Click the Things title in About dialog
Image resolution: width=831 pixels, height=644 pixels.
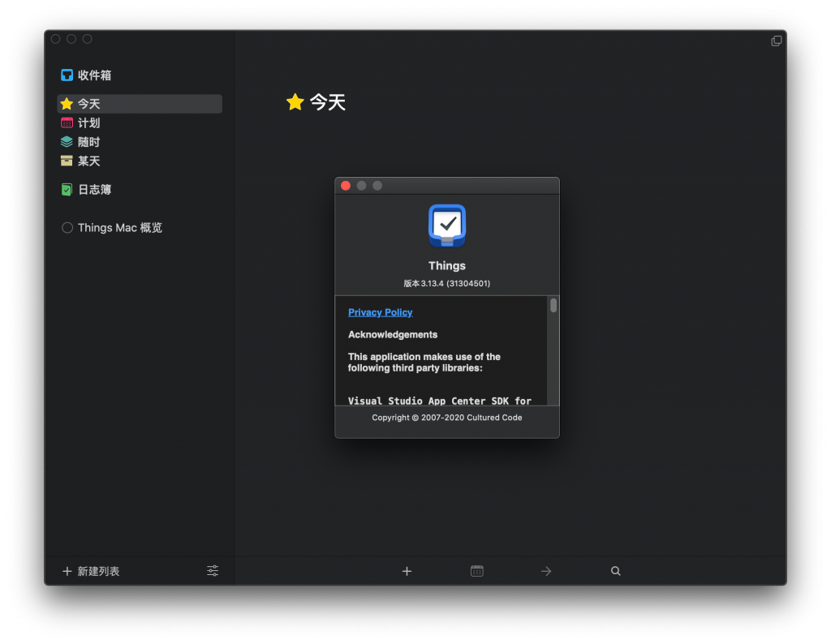coord(447,266)
